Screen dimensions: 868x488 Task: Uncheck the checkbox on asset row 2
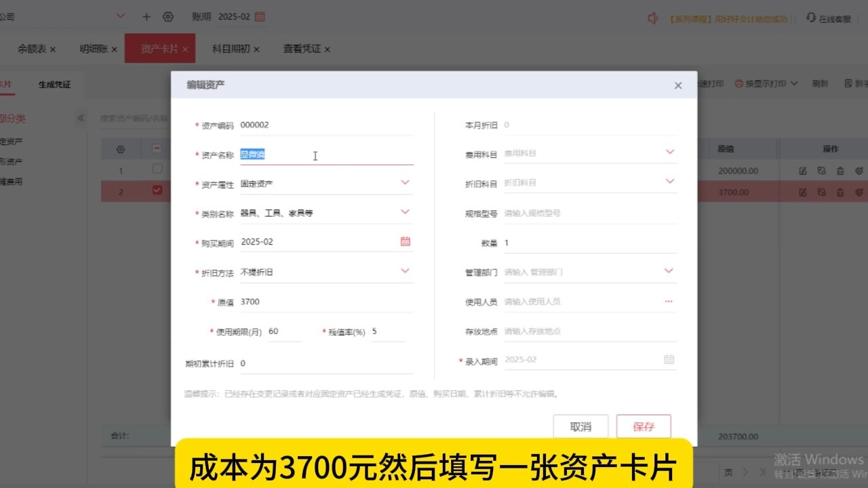click(157, 192)
